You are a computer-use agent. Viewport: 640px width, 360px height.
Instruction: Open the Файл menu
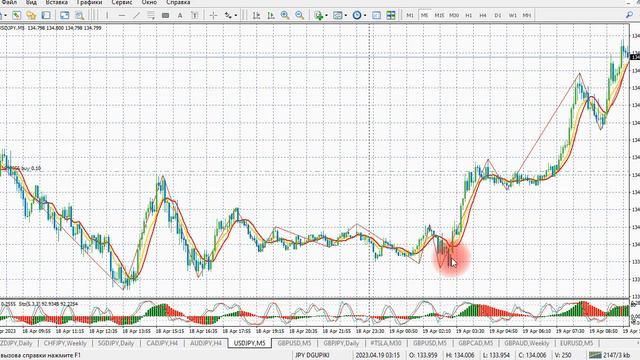8,2
